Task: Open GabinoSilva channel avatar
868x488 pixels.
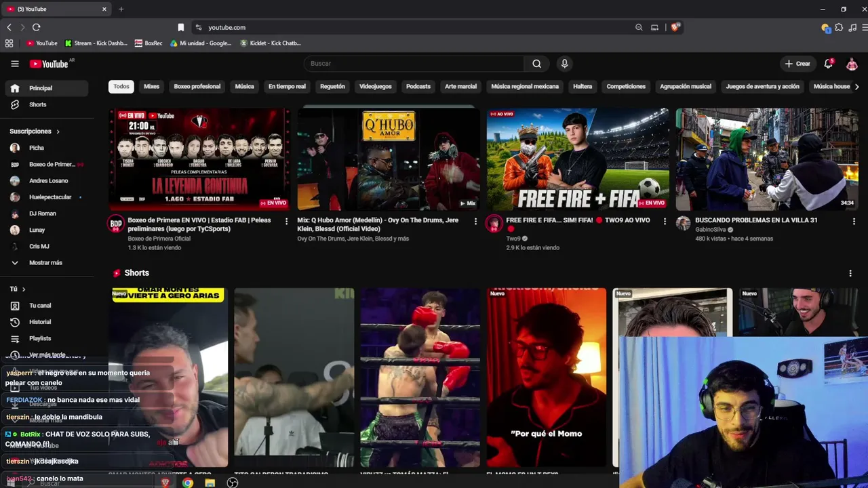Action: click(683, 224)
